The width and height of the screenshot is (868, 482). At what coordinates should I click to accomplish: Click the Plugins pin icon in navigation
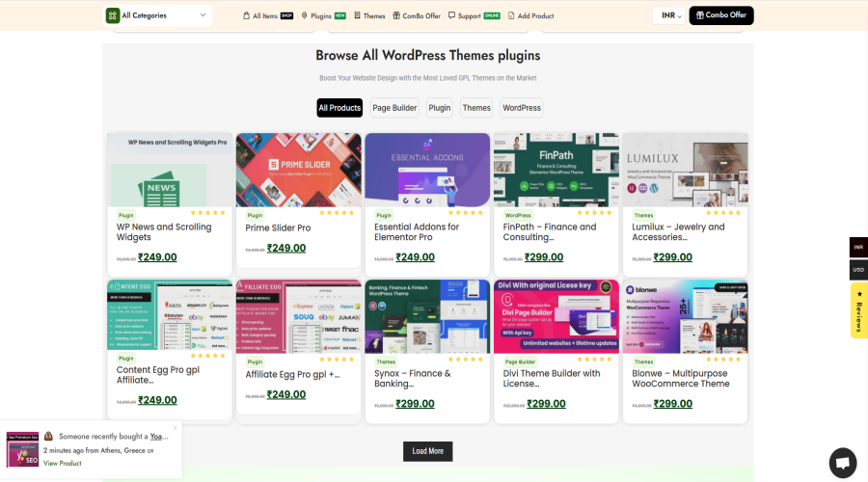[x=305, y=15]
